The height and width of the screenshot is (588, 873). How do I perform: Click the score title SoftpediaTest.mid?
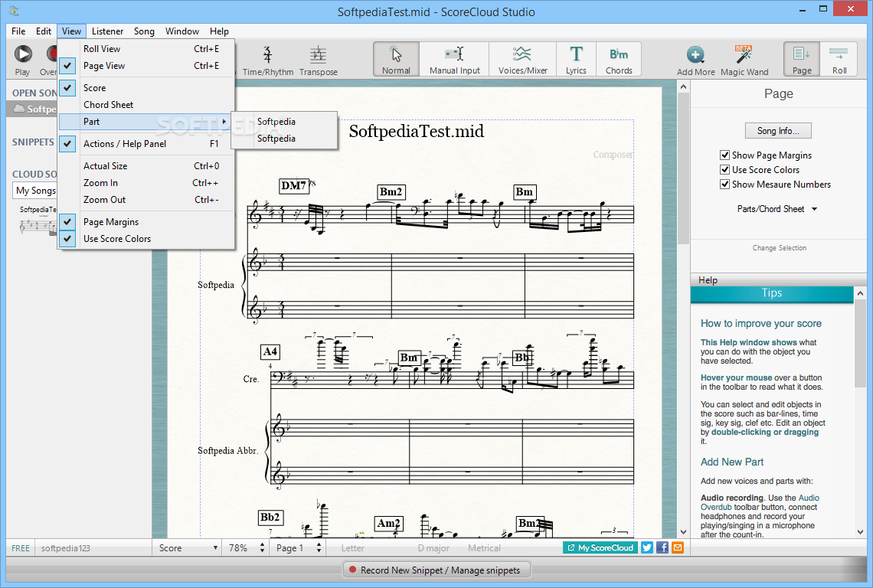coord(417,132)
